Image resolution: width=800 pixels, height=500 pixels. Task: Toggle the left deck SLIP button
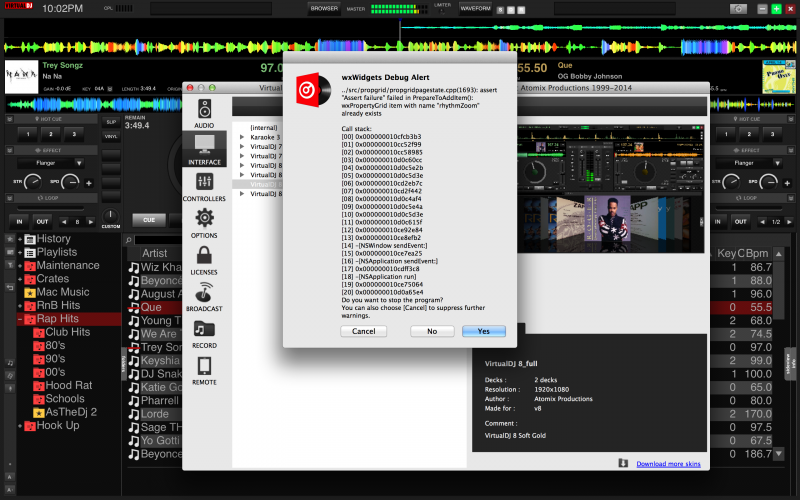(111, 121)
